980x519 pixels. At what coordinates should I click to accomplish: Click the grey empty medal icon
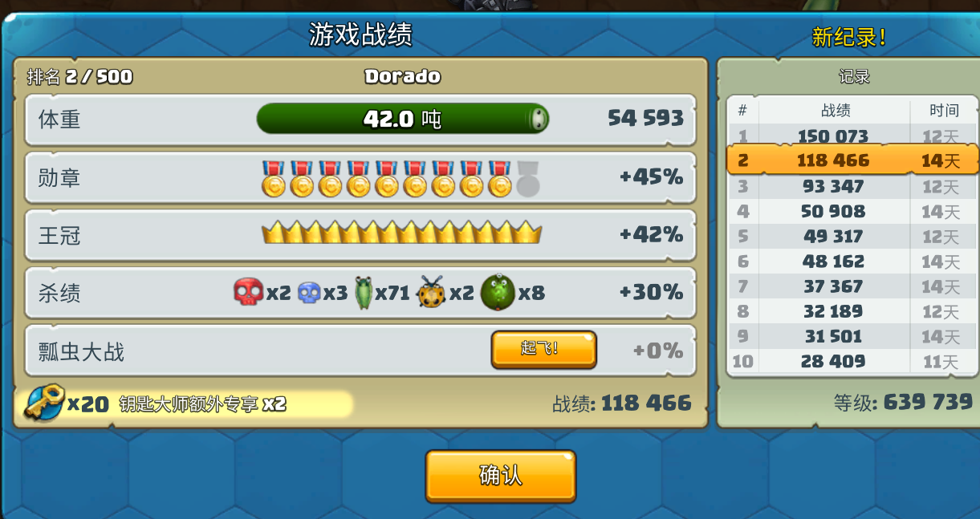tap(527, 178)
